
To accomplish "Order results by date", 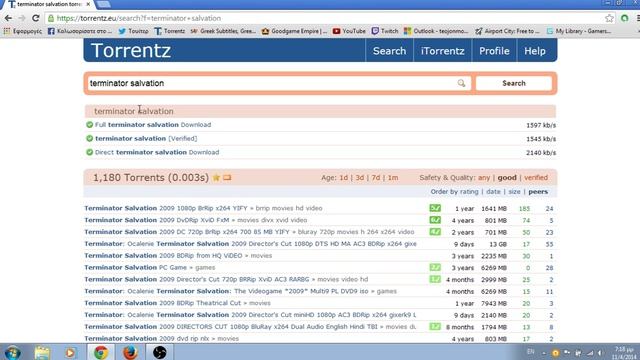I will click(493, 191).
